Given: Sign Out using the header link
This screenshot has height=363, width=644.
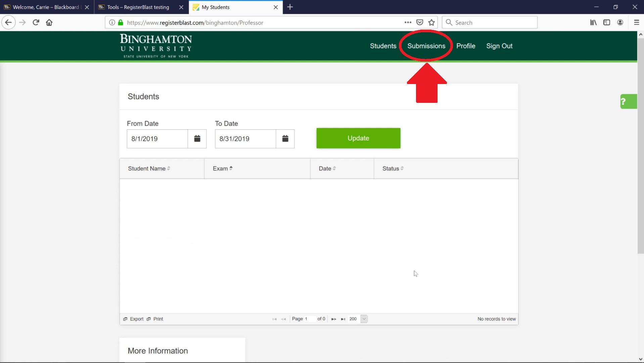Looking at the screenshot, I should click(x=499, y=46).
